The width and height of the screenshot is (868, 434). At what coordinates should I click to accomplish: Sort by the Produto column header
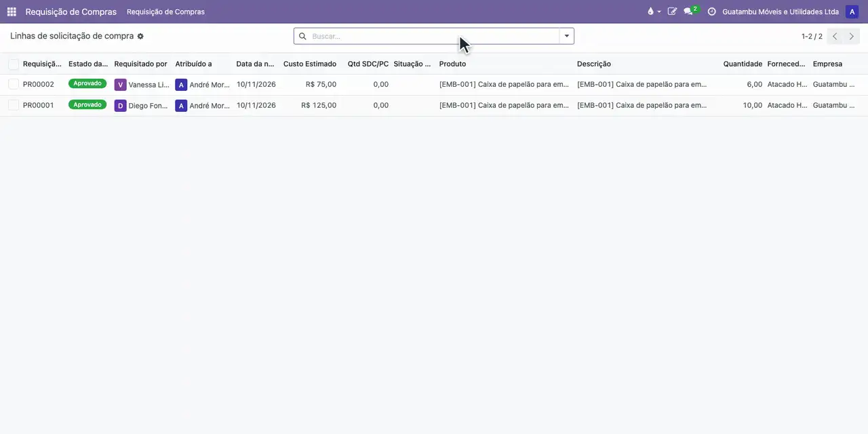coord(452,64)
